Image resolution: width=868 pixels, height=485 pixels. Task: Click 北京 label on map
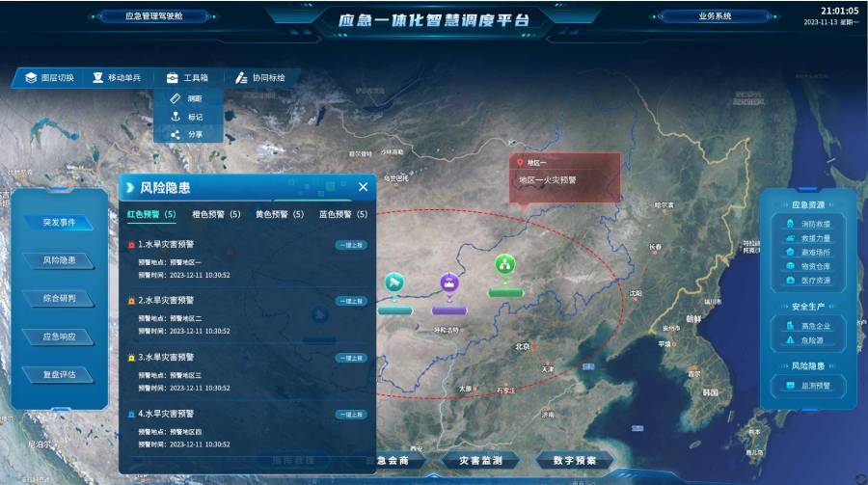(523, 346)
